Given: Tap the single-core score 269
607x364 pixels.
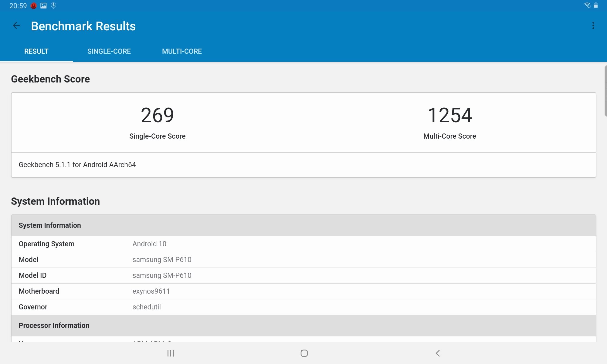Looking at the screenshot, I should pyautogui.click(x=157, y=115).
